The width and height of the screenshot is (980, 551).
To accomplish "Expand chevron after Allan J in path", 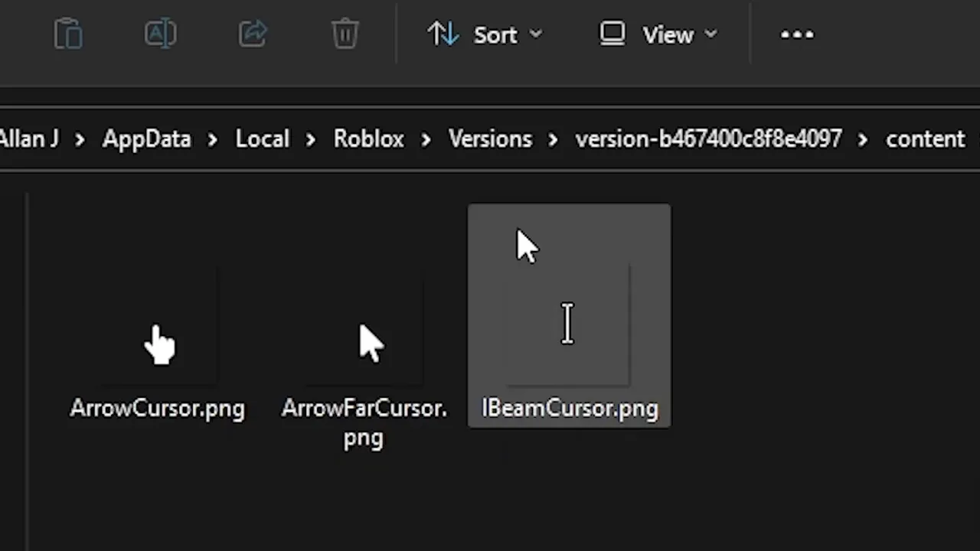I will [x=80, y=140].
